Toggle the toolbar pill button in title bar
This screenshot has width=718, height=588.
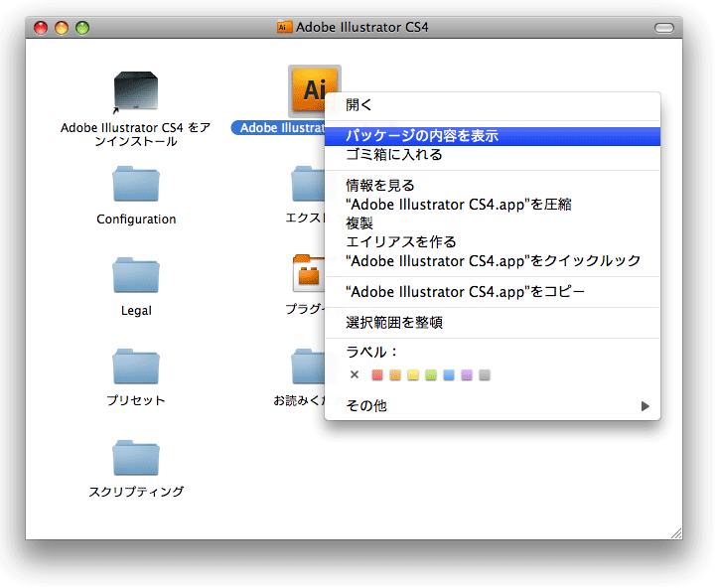(664, 28)
